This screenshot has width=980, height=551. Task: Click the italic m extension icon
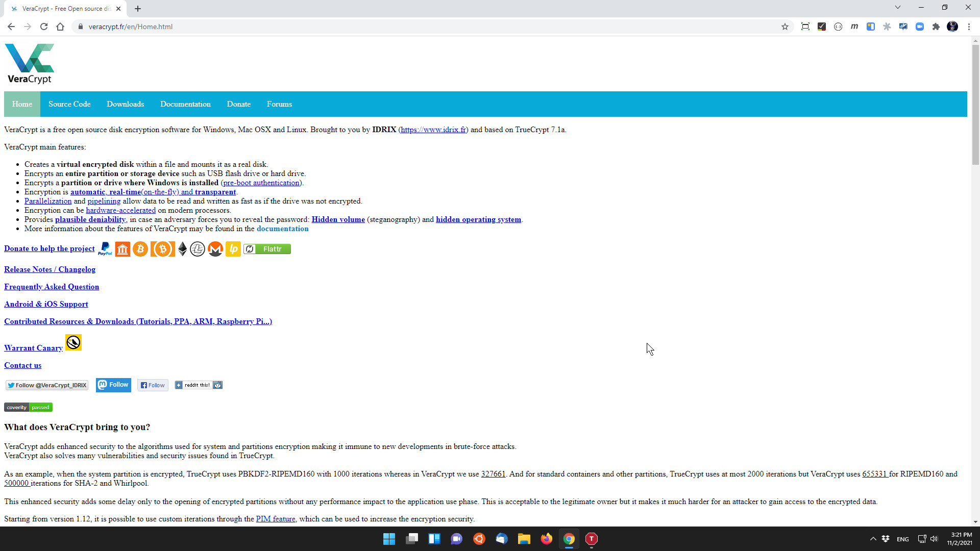[x=854, y=27]
